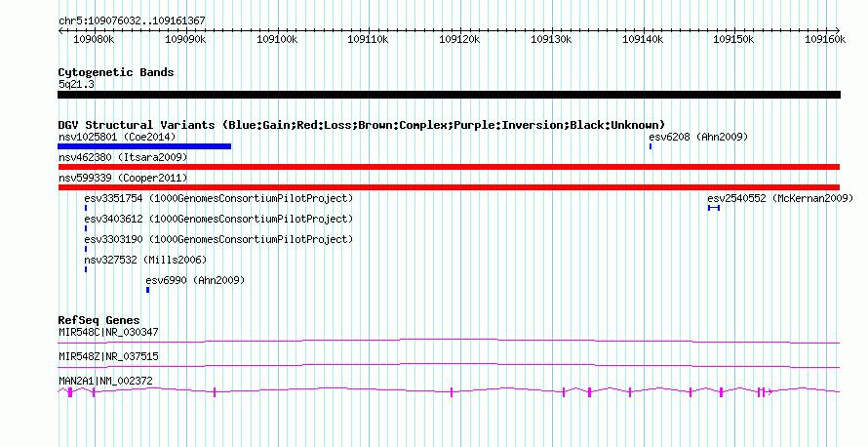Click the 109080k ruler tick label
The height and width of the screenshot is (447, 868).
click(94, 39)
